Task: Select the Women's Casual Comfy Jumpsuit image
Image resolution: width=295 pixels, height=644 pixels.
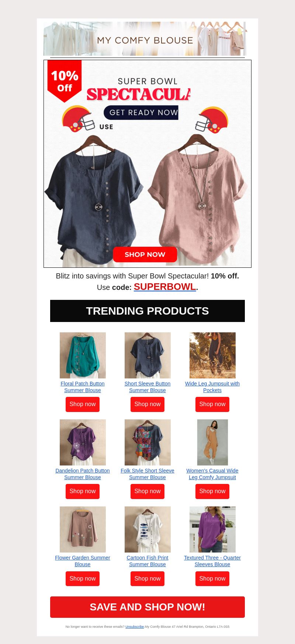Action: click(212, 442)
